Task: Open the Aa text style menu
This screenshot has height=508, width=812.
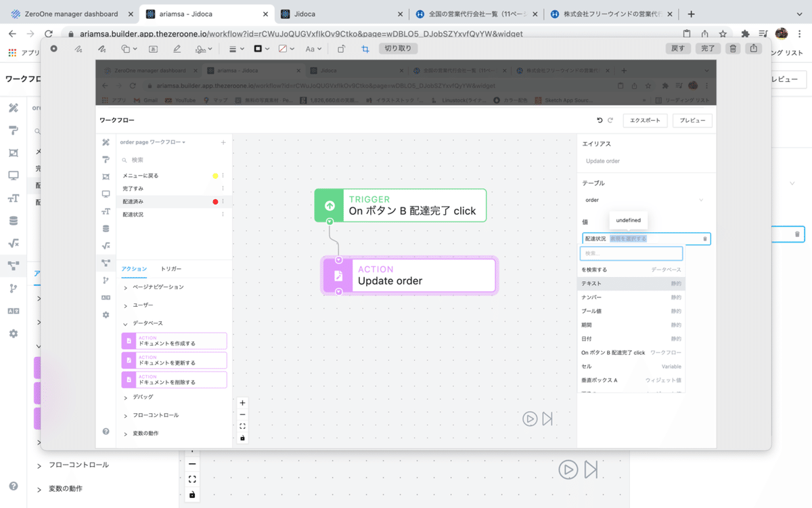Action: [313, 49]
